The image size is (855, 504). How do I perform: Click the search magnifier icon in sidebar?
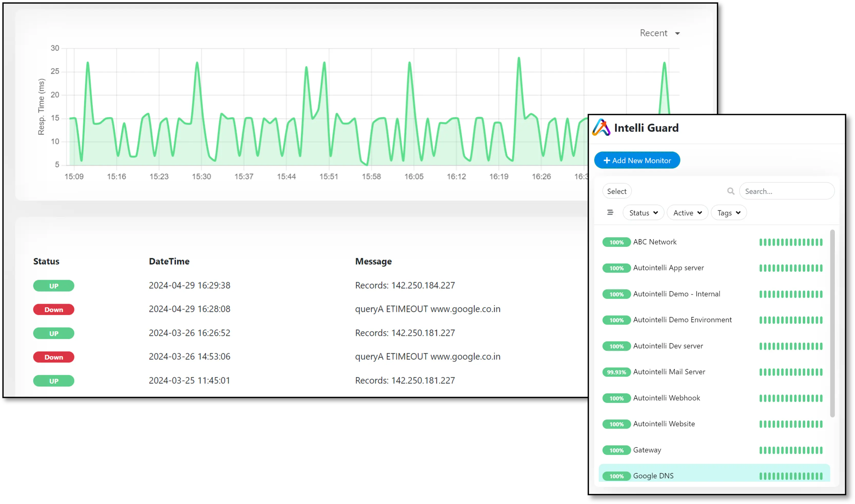click(x=731, y=191)
